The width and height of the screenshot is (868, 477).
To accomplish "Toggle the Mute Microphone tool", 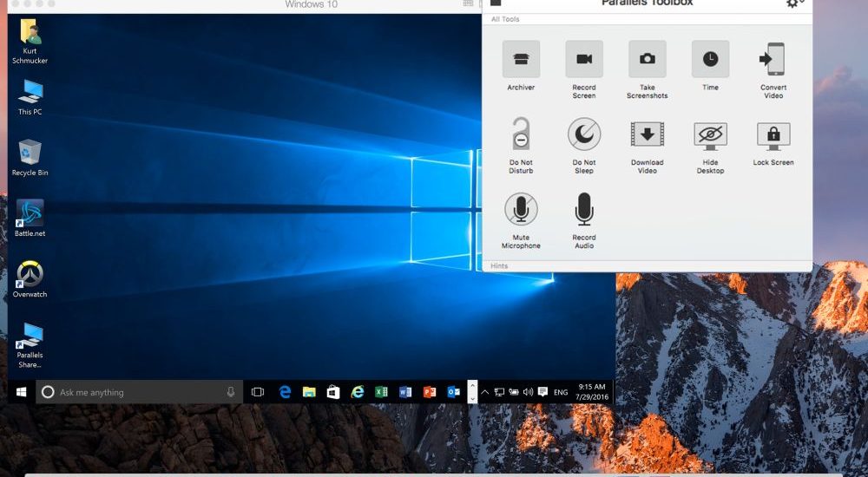I will [x=521, y=209].
